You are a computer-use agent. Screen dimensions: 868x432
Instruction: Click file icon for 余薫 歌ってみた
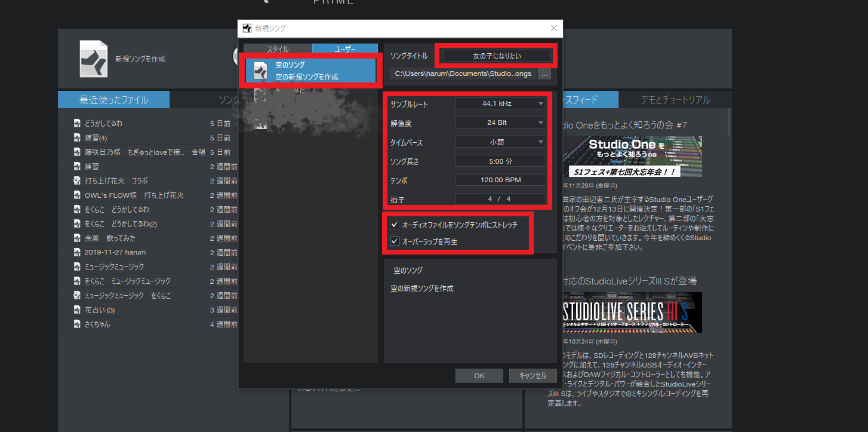76,238
